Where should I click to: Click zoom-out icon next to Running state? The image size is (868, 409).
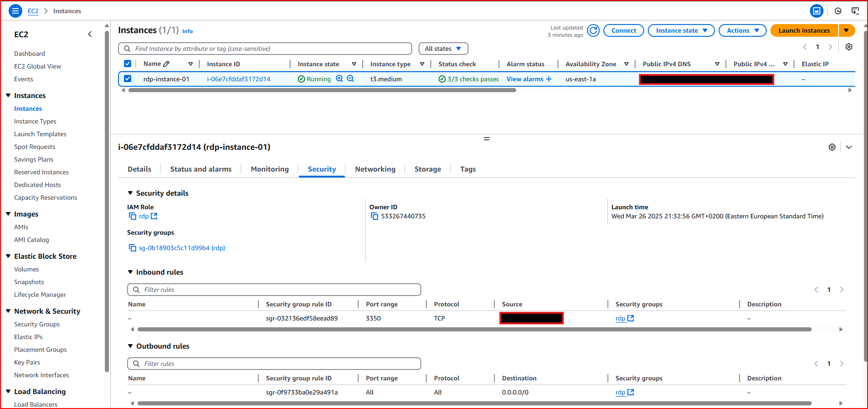(350, 79)
